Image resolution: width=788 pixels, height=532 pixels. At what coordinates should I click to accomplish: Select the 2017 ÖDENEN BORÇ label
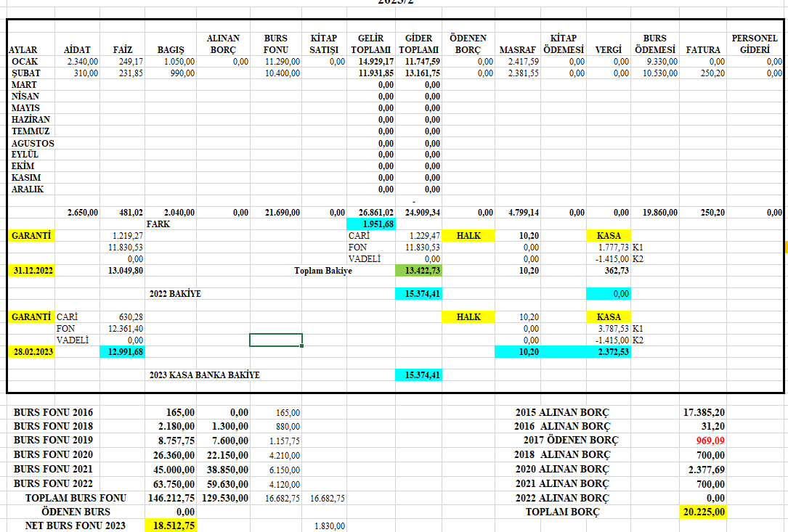[571, 440]
